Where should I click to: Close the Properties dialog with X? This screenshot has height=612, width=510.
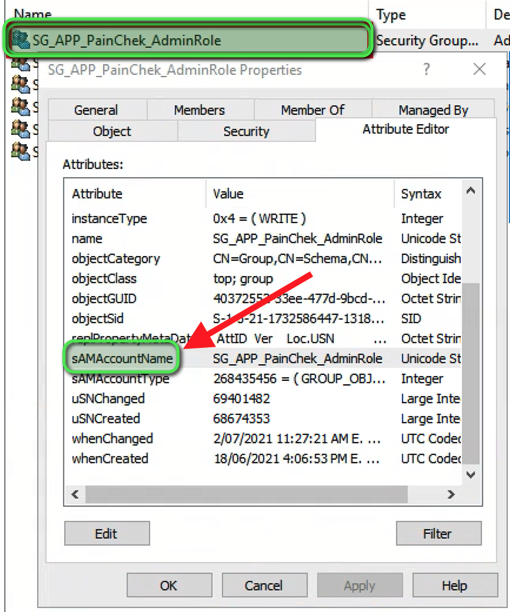479,69
